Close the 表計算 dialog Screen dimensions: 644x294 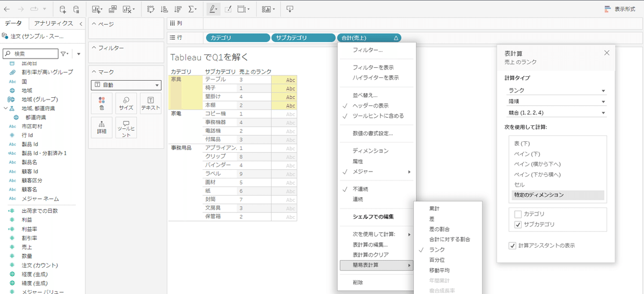tap(607, 53)
